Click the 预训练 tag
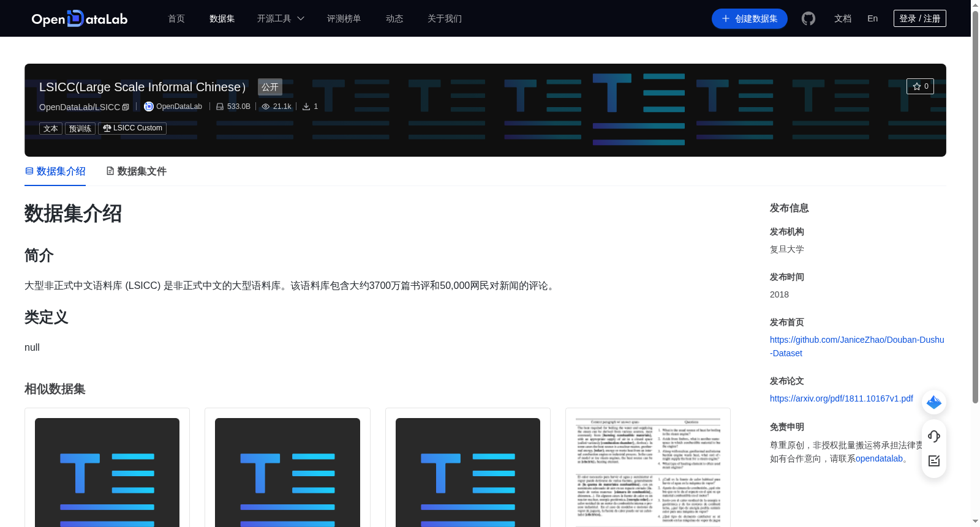The width and height of the screenshot is (980, 527). [x=80, y=129]
